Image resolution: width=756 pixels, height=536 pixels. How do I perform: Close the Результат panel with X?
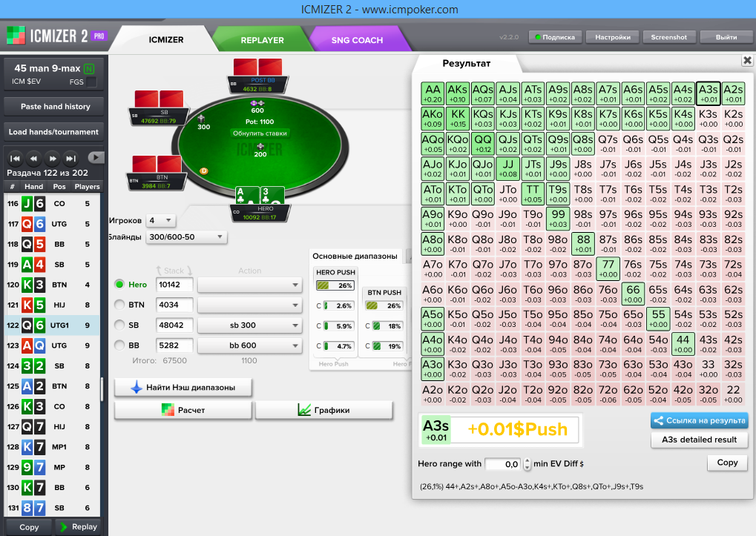(x=747, y=60)
